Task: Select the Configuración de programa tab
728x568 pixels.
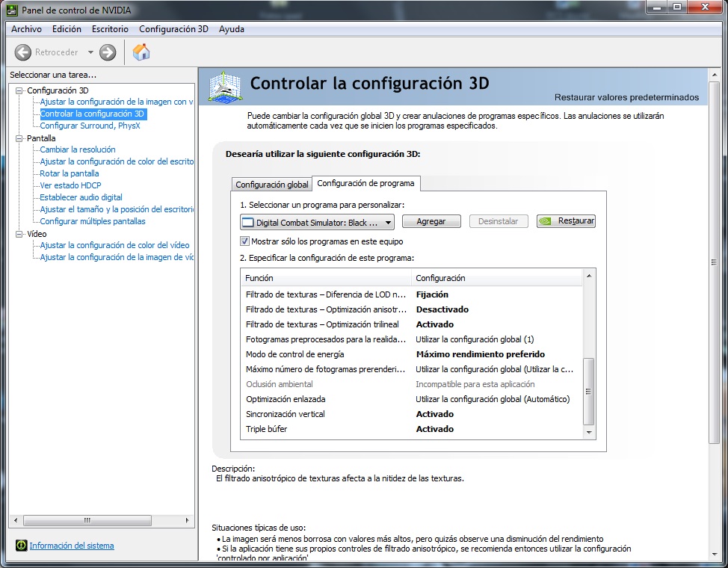Action: (x=365, y=183)
